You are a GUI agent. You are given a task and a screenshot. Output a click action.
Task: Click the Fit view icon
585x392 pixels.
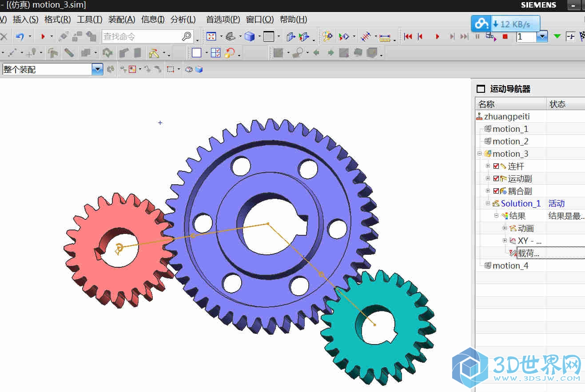(x=211, y=36)
